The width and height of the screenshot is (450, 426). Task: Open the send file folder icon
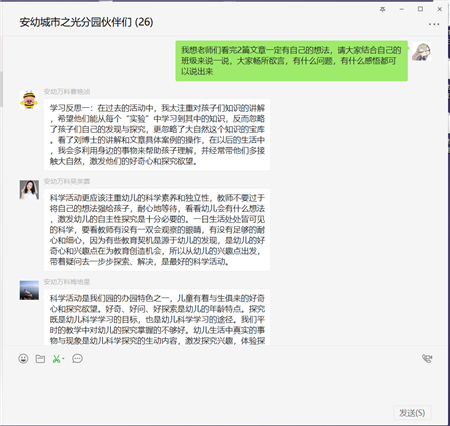tap(40, 359)
